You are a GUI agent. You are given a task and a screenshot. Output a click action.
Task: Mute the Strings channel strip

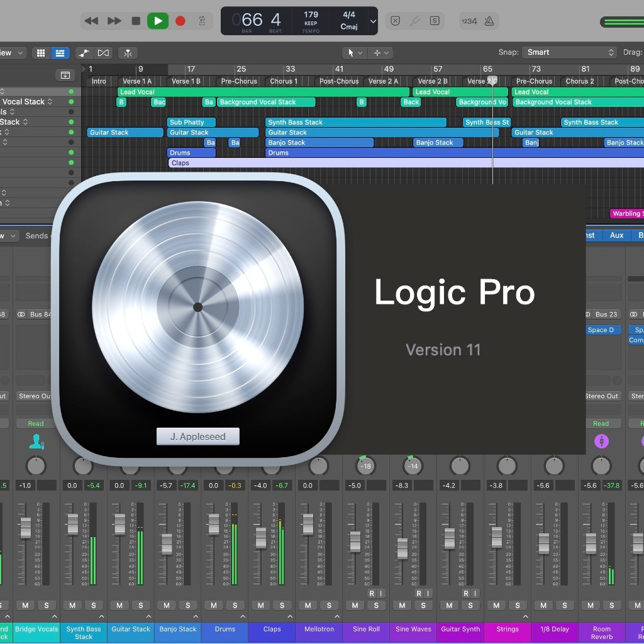[496, 606]
